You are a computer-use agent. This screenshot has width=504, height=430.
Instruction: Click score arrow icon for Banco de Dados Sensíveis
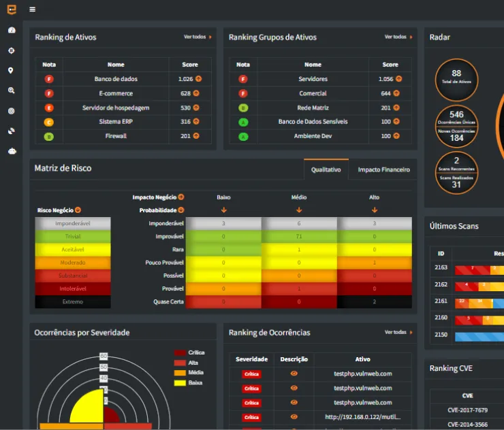[396, 121]
